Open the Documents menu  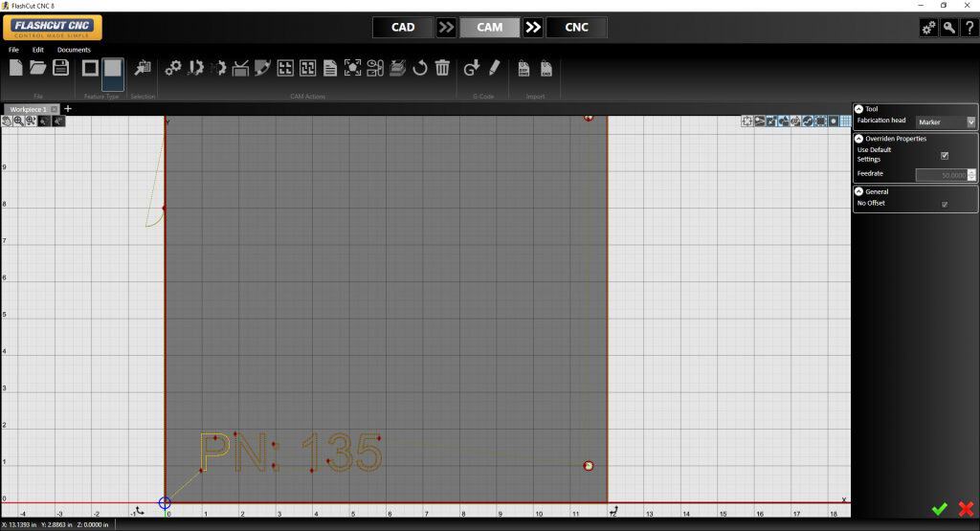coord(74,50)
